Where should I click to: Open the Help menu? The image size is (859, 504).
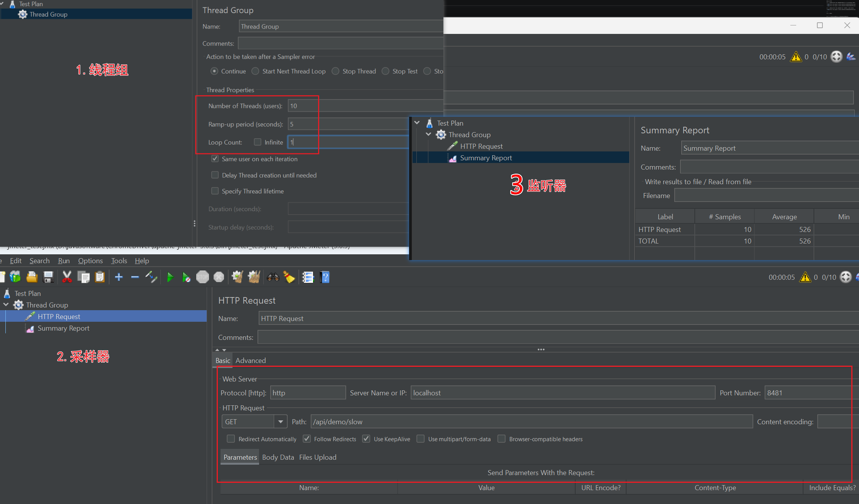142,261
